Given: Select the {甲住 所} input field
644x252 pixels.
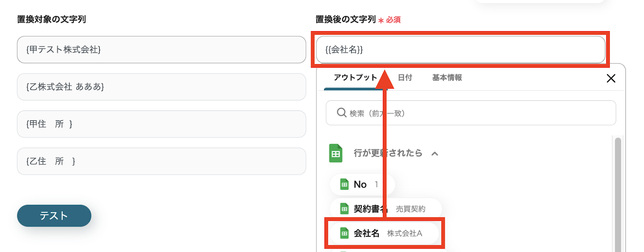Looking at the screenshot, I should point(161,124).
